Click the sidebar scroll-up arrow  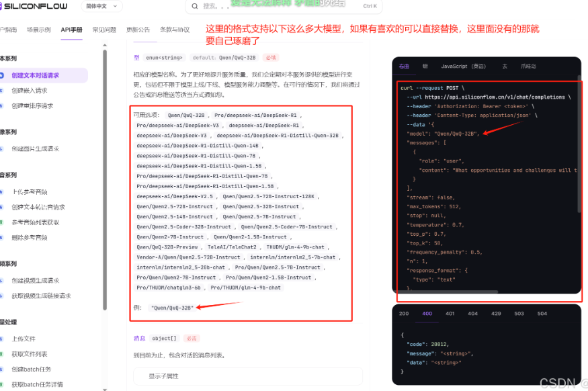(105, 45)
